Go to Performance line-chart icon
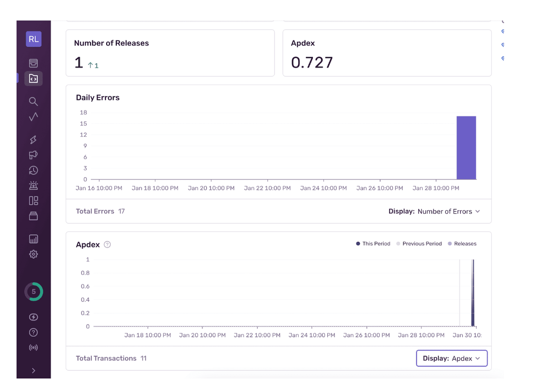 tap(34, 117)
